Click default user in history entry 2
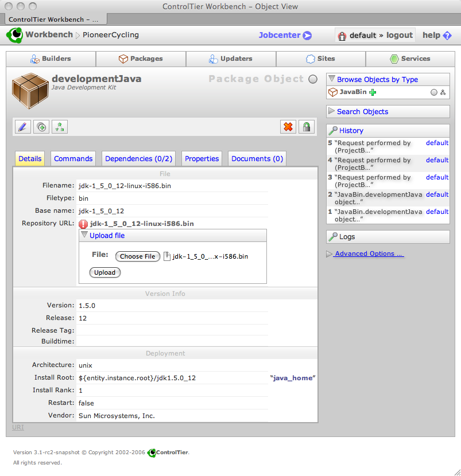Viewport: 461px width, 476px height. 437,194
